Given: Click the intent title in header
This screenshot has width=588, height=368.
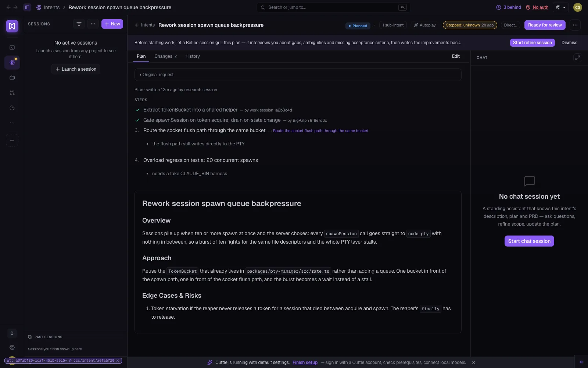Looking at the screenshot, I should click(x=211, y=25).
